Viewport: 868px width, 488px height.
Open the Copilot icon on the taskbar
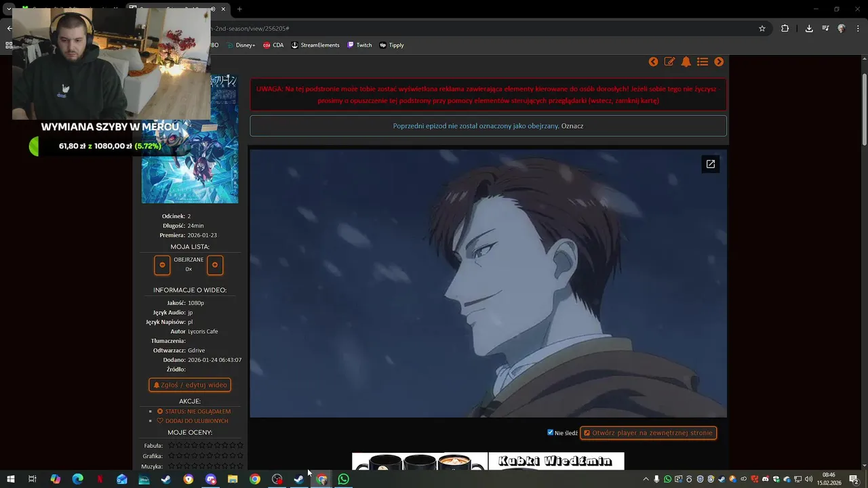point(56,479)
